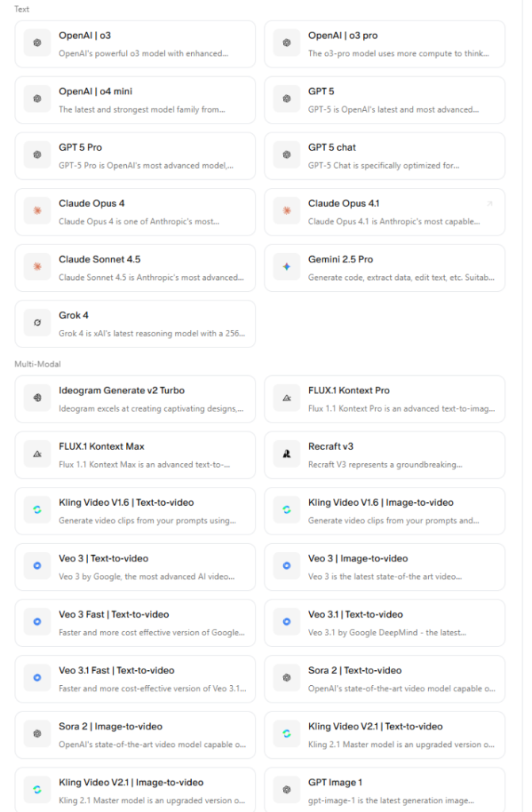
Task: Choose the GPT Image 1 model card
Action: [x=385, y=789]
